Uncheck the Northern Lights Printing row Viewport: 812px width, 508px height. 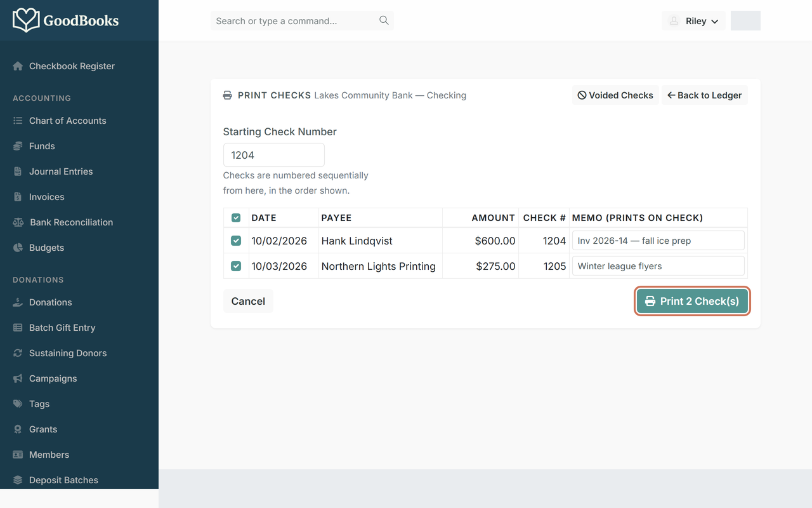[236, 266]
